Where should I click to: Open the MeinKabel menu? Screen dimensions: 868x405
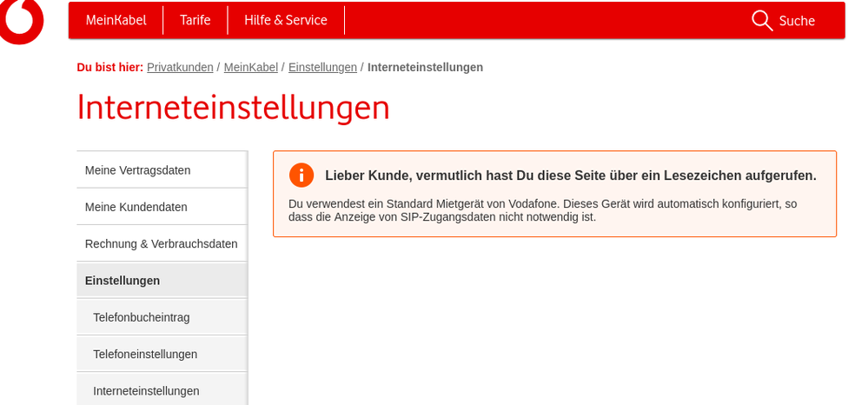[x=116, y=20]
